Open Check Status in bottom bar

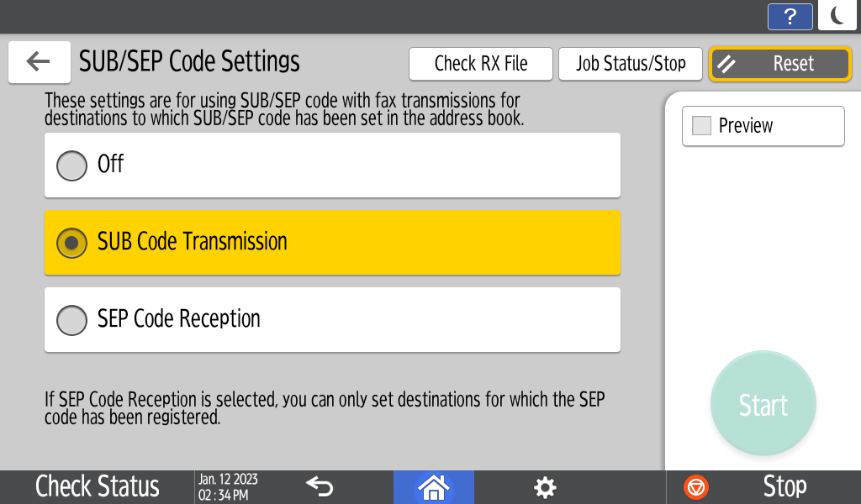pyautogui.click(x=97, y=487)
